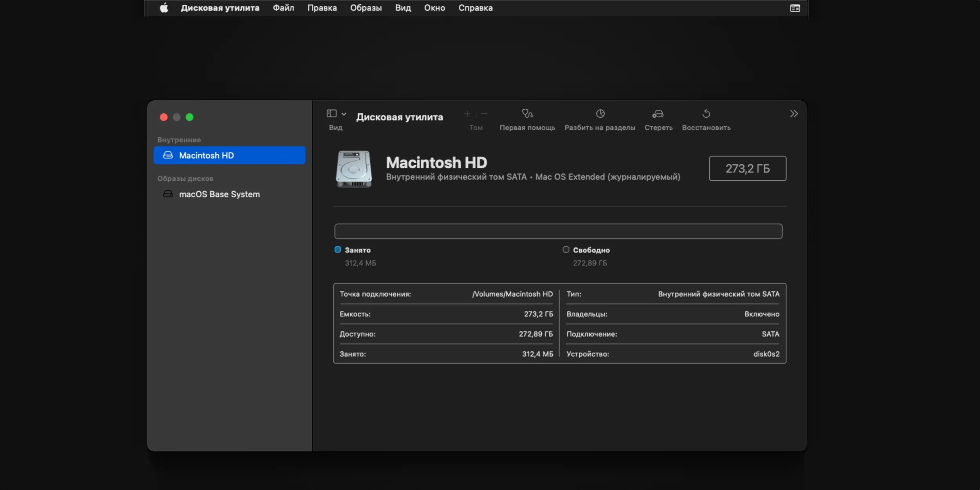This screenshot has height=490, width=980.
Task: Click the Apple logo menu
Action: click(164, 8)
